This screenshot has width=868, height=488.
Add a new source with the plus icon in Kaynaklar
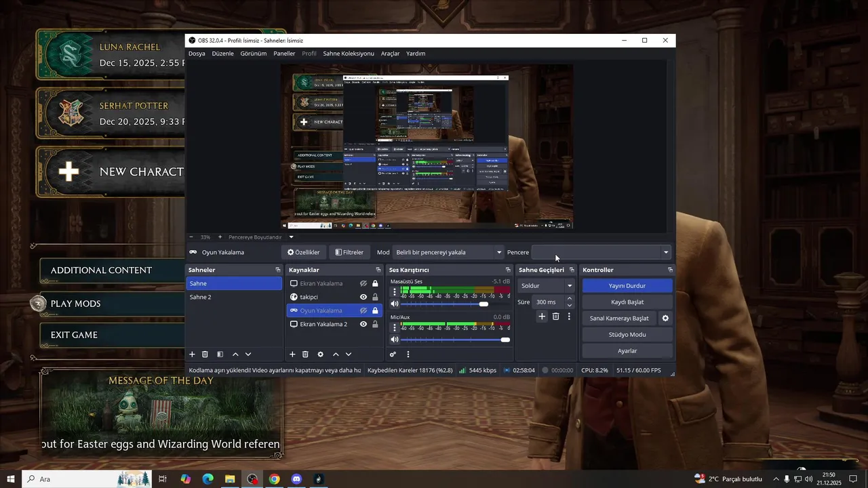292,354
